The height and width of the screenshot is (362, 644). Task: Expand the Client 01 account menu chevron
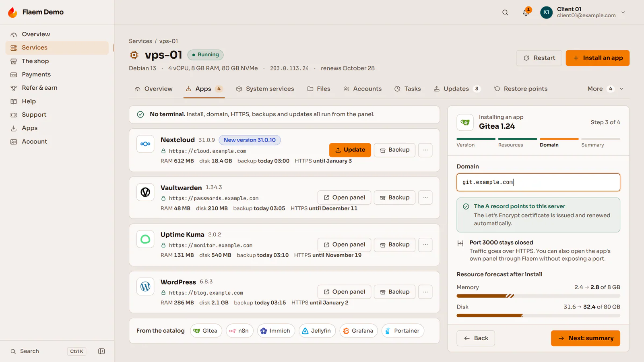[623, 12]
